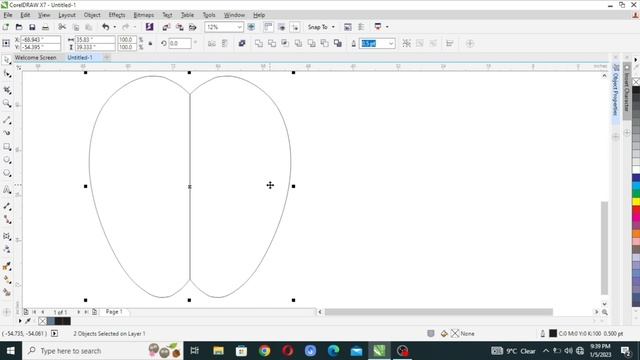Toggle the lock ratio padlock
Viewport: 640px width, 360px height.
click(150, 43)
